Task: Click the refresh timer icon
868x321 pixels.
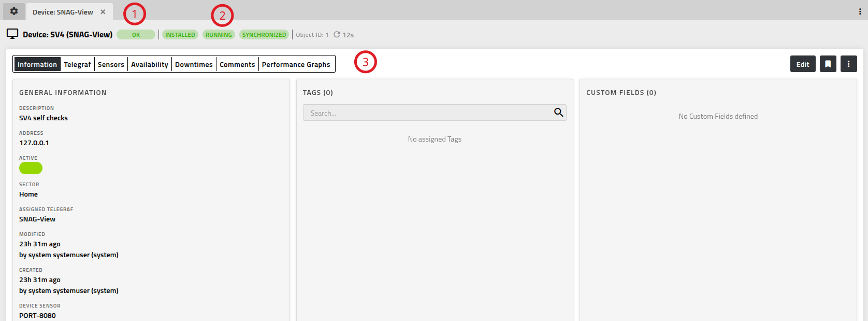Action: [x=337, y=35]
